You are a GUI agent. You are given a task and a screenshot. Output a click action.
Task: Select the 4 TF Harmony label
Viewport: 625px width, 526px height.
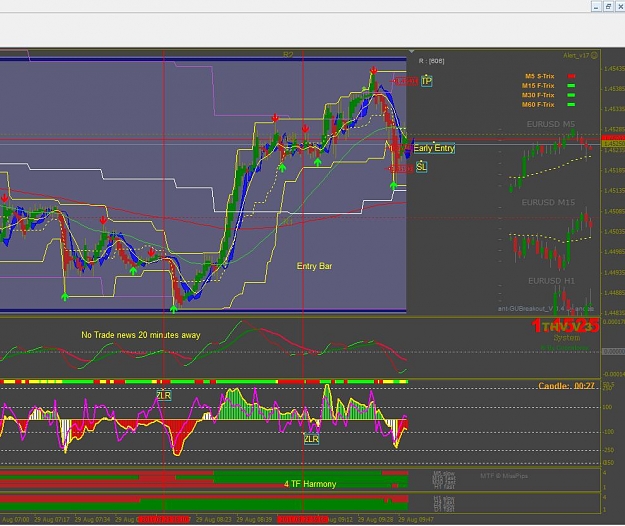(x=310, y=484)
